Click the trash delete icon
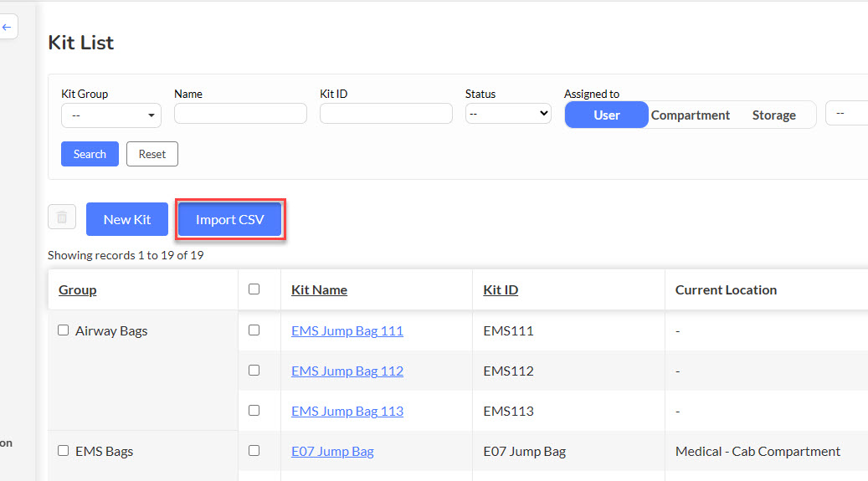Screen dimensions: 868x481 pyautogui.click(x=62, y=217)
